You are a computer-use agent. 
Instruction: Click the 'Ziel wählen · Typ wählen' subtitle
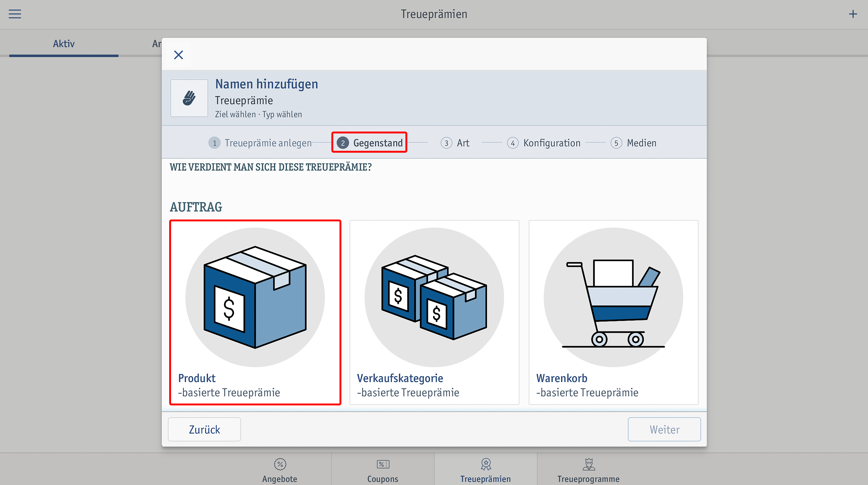[258, 114]
